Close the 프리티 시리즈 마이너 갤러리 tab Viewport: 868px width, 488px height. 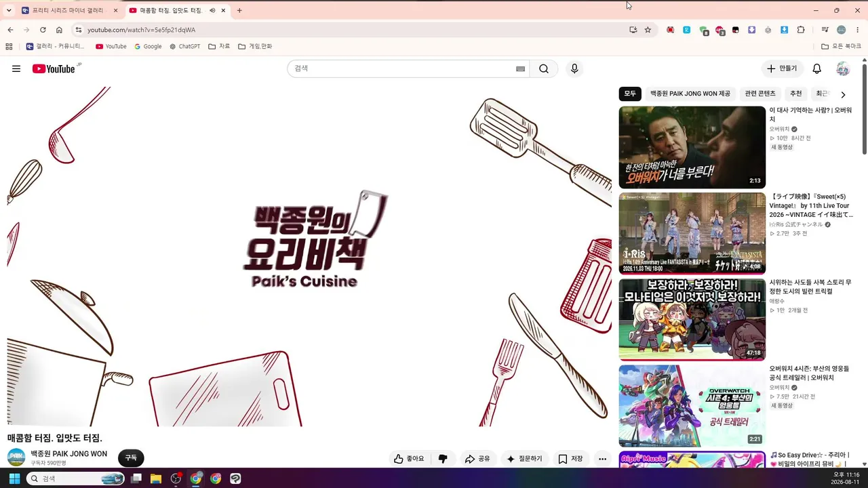coord(115,10)
